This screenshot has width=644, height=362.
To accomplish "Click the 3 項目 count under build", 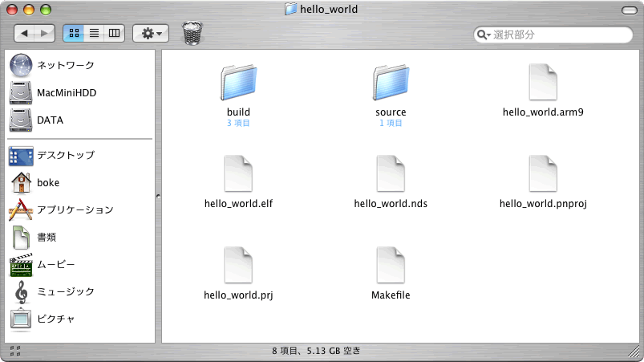I will (238, 124).
